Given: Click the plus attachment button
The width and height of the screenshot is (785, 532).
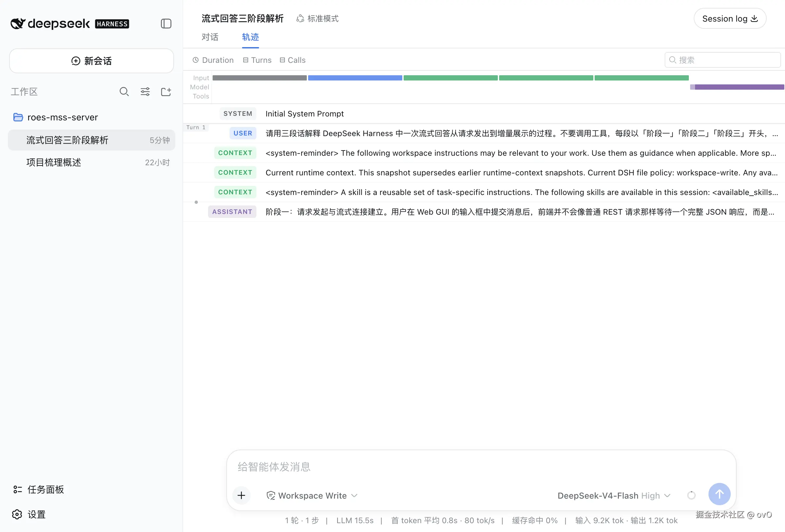Looking at the screenshot, I should coord(241,495).
